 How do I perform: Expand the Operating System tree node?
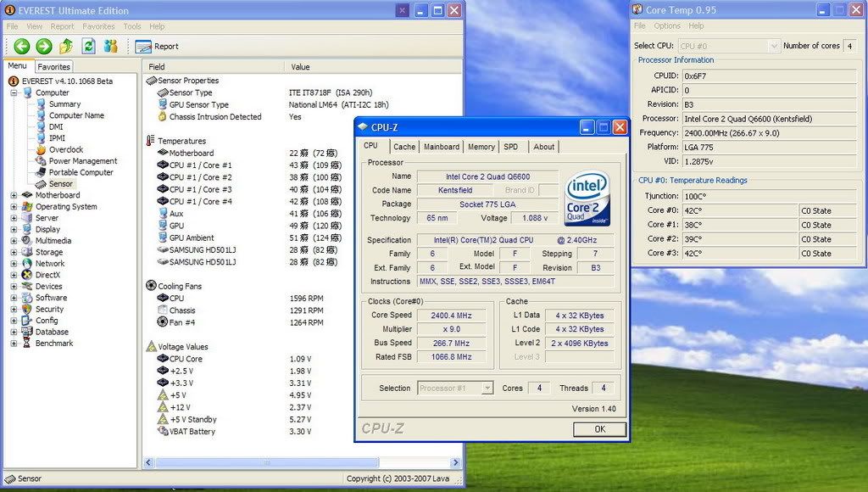pos(14,207)
